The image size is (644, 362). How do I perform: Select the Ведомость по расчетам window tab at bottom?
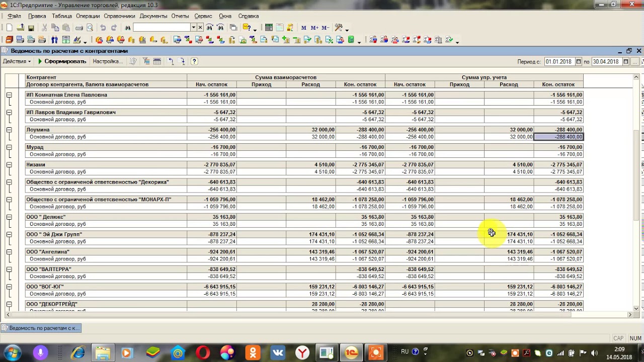coord(40,328)
